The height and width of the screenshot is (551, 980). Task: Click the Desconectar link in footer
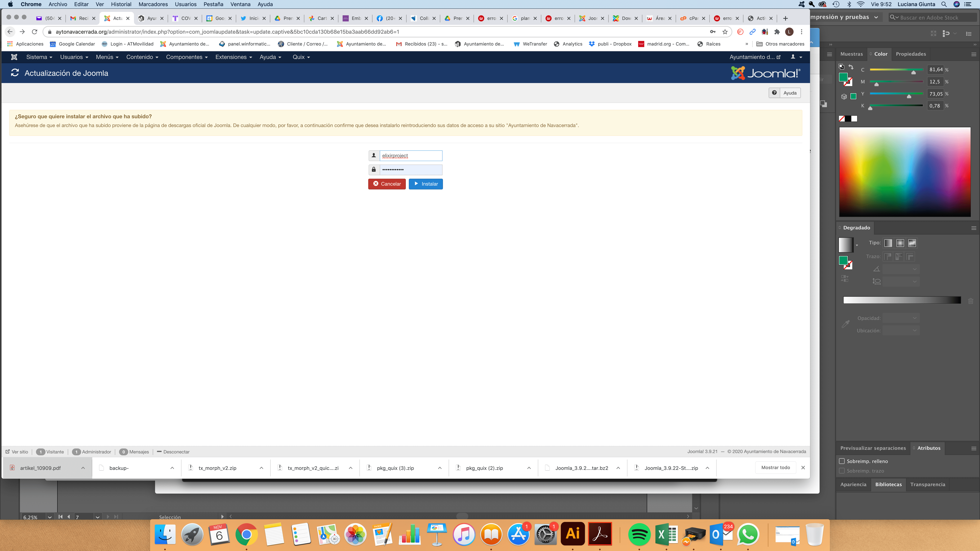173,452
